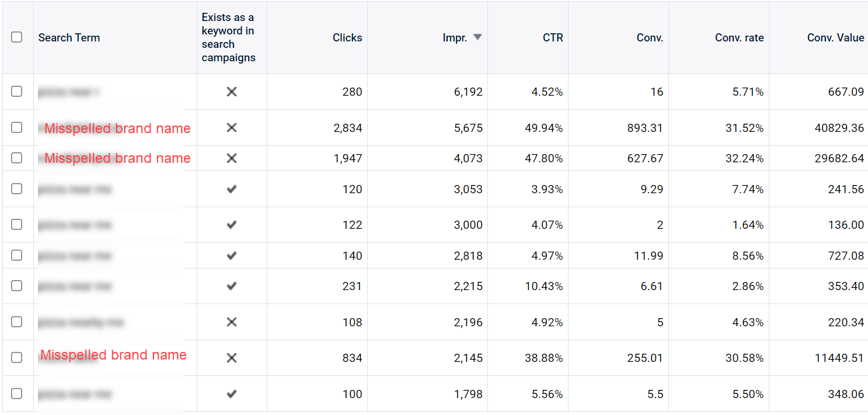Click the X icon in the 6,192 impressions row
868x415 pixels.
coord(232,92)
